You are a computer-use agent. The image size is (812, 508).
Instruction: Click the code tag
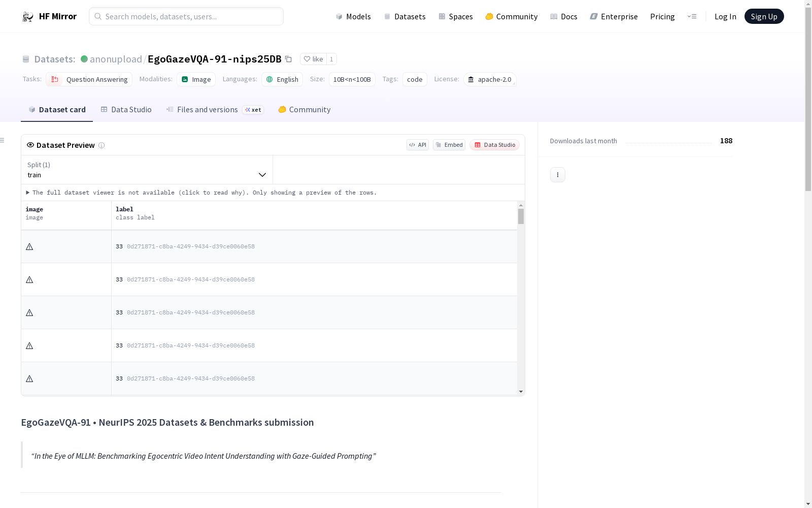pyautogui.click(x=415, y=79)
